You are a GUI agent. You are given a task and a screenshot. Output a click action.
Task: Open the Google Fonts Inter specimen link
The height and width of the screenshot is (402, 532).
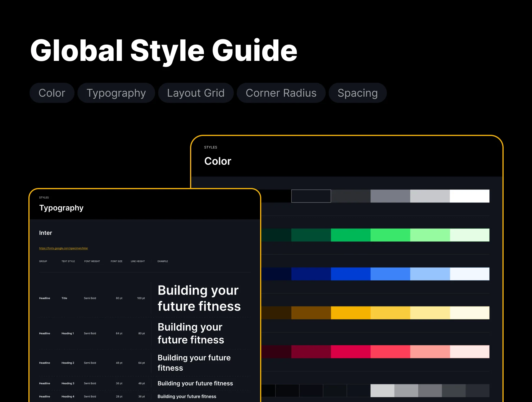pos(64,248)
